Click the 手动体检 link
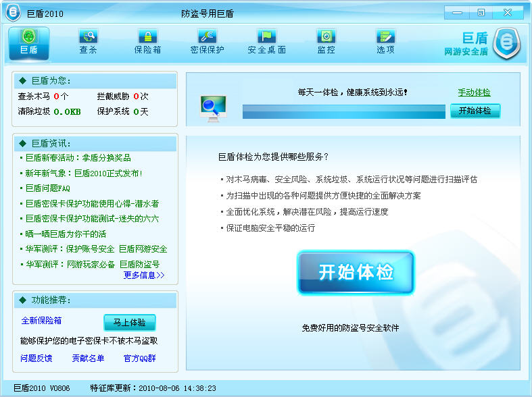Viewport: 532px width, 397px height. point(474,92)
